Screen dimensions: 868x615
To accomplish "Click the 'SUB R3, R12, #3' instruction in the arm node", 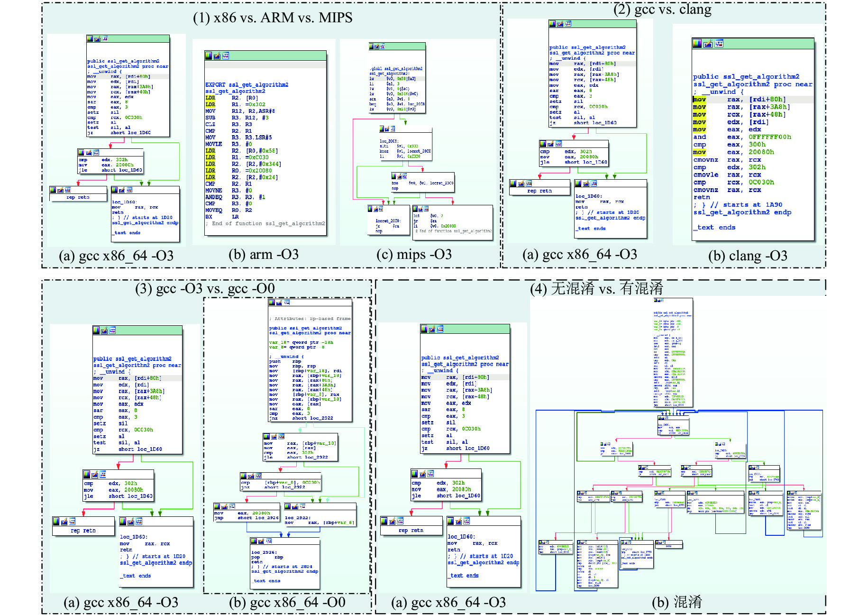I will coord(237,118).
